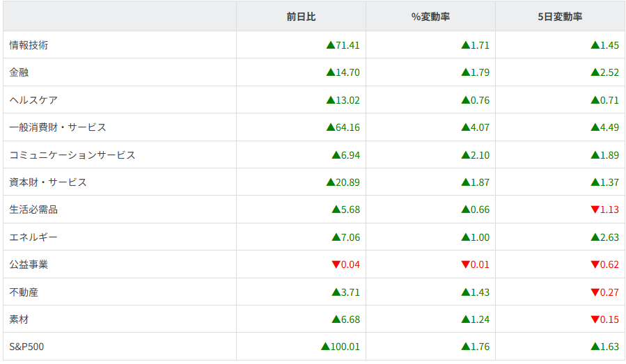Open the S&P500 row label
The image size is (626, 364).
(x=26, y=347)
